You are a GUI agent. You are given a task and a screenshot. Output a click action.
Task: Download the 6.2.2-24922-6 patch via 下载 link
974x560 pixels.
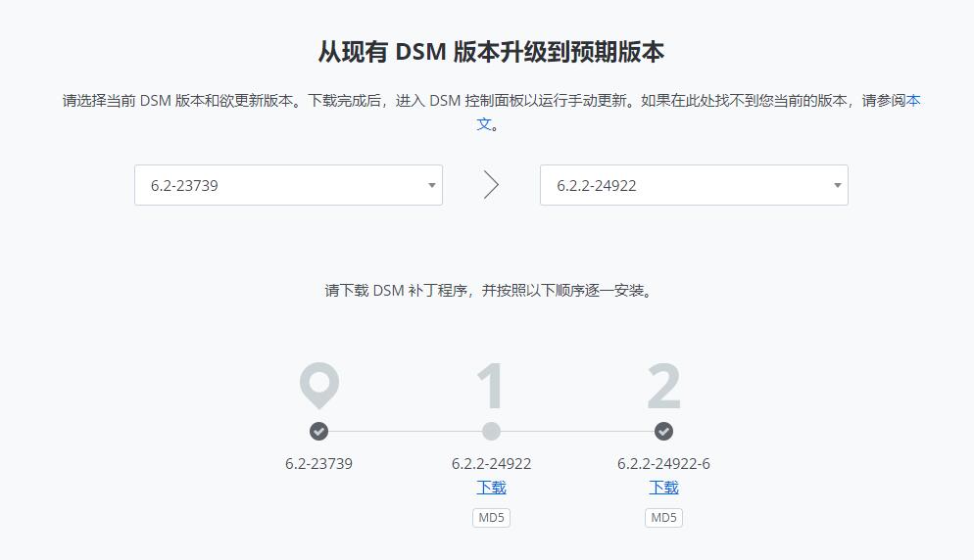663,488
